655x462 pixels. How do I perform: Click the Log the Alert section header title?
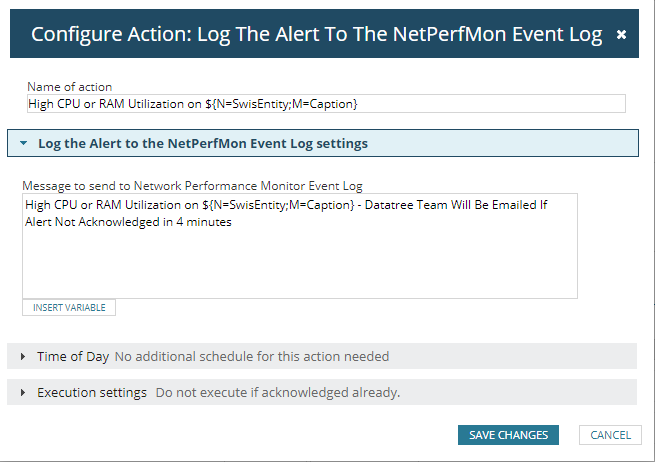[x=203, y=144]
